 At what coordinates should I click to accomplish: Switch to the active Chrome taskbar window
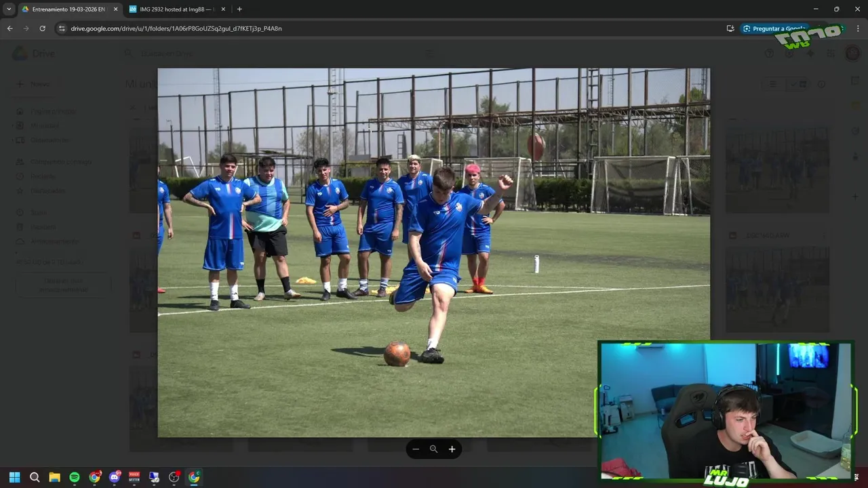[x=194, y=477]
